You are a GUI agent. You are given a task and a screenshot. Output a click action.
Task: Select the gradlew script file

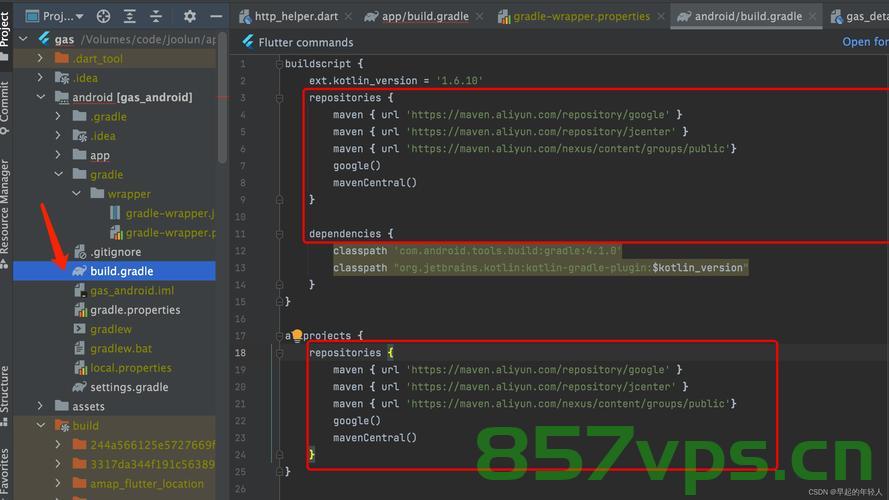pos(103,329)
